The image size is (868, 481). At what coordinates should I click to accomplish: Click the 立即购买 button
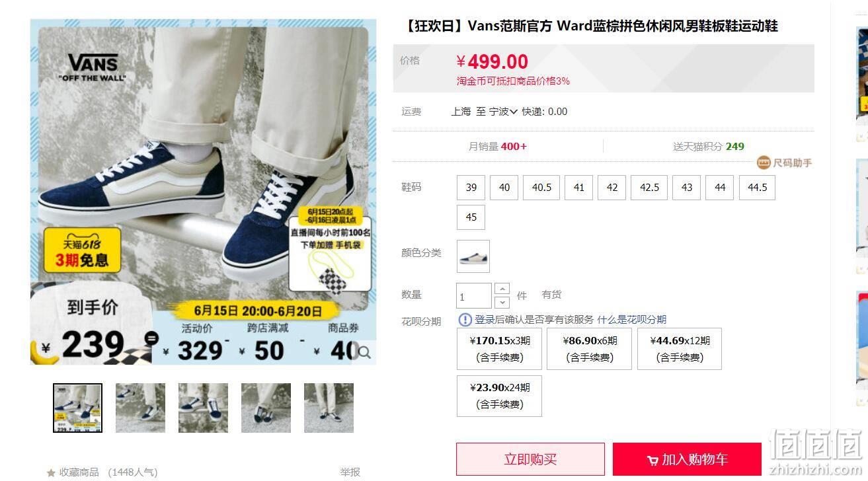(530, 459)
